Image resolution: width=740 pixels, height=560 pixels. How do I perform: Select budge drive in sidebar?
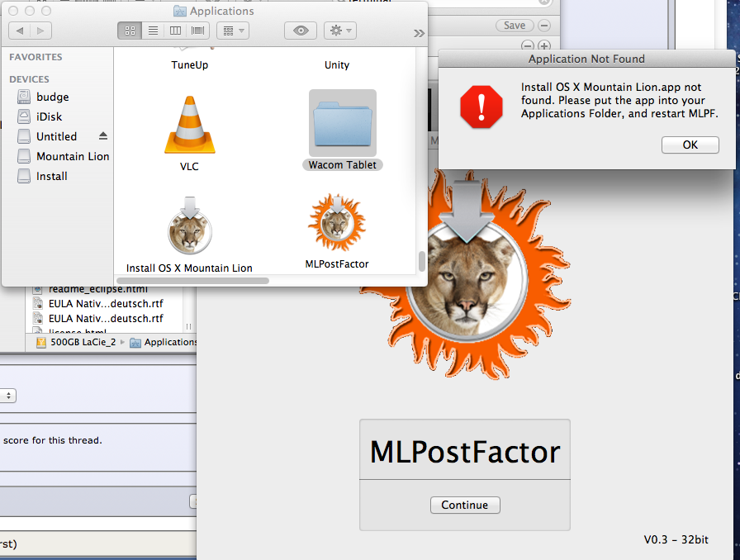pos(52,97)
